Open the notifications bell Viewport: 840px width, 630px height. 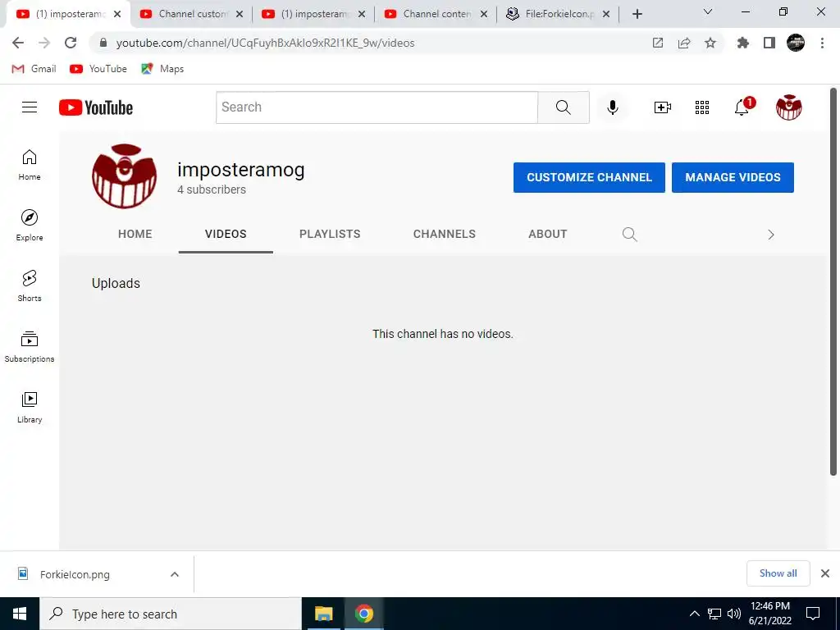[x=742, y=107]
